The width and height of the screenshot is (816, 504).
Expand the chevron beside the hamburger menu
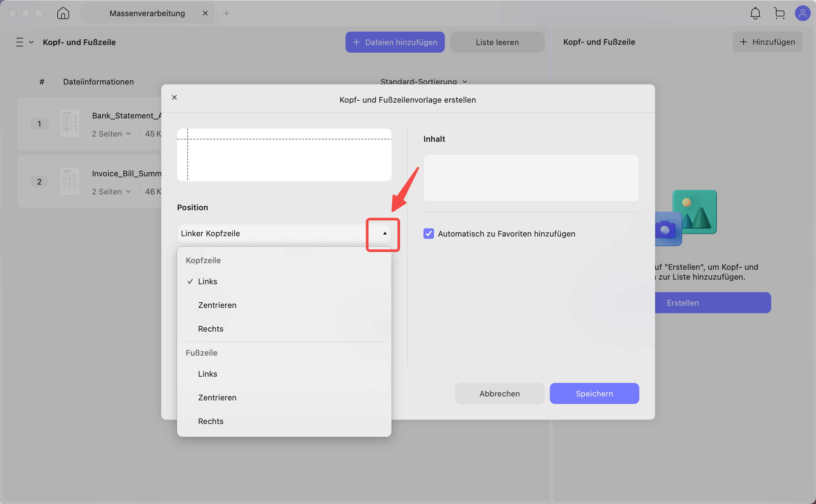point(31,42)
